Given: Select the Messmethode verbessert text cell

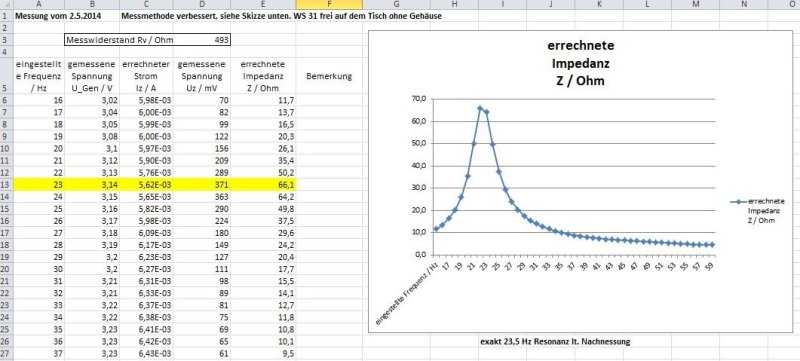Looking at the screenshot, I should pyautogui.click(x=281, y=16).
